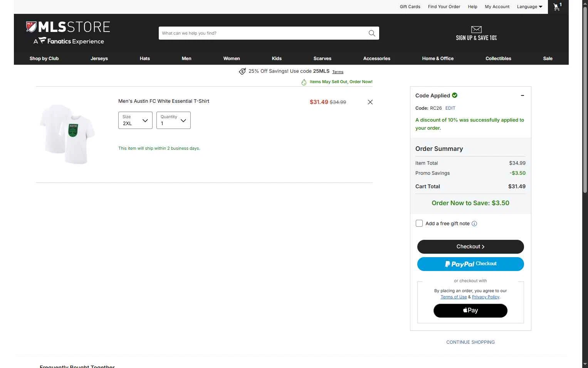Click the 10% discount applied message
Image resolution: width=588 pixels, height=368 pixels.
click(470, 124)
